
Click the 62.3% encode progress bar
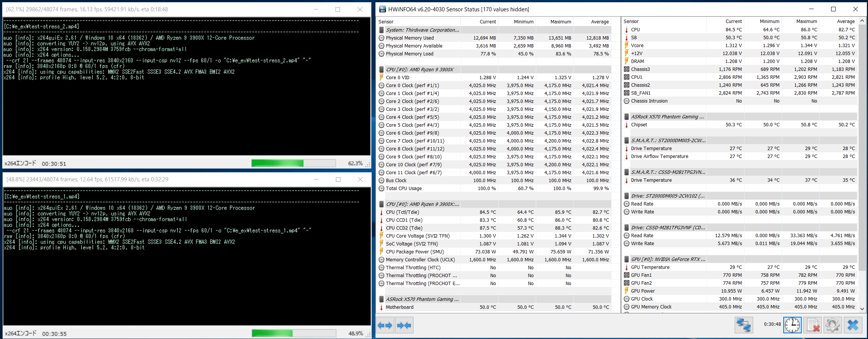click(294, 163)
